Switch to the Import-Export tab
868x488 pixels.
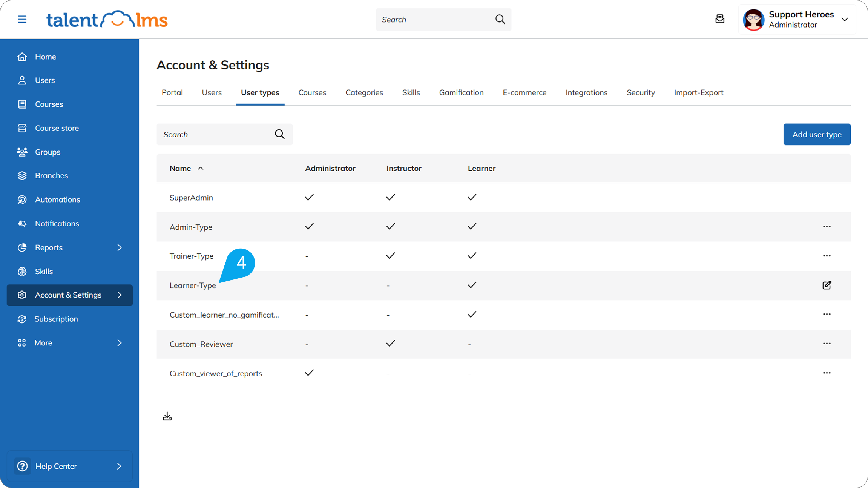click(x=698, y=93)
